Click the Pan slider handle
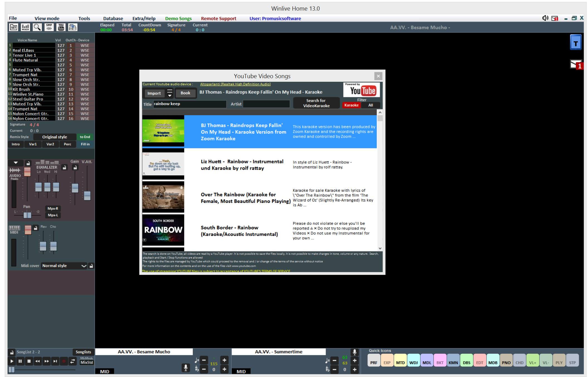This screenshot has height=377, width=588. [x=27, y=215]
